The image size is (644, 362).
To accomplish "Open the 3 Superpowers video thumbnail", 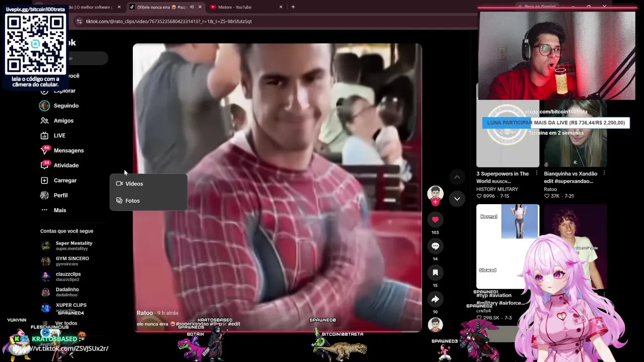I will click(508, 134).
